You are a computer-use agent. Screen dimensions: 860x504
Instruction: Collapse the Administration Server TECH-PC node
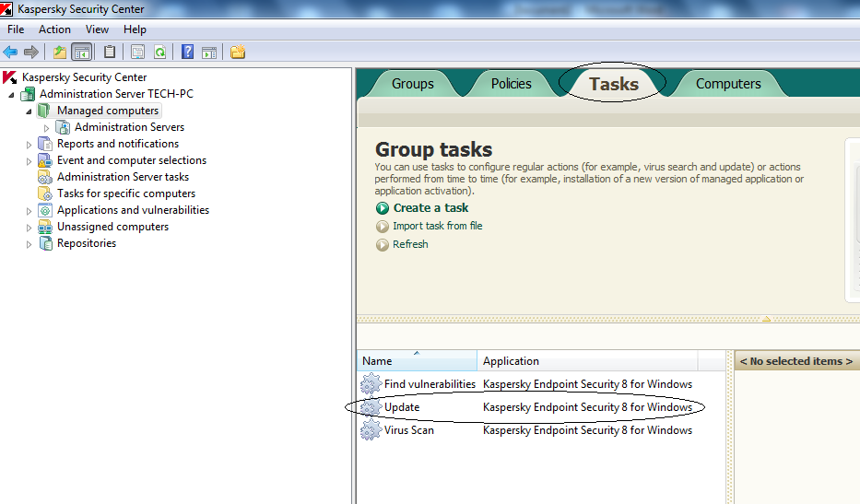point(11,95)
